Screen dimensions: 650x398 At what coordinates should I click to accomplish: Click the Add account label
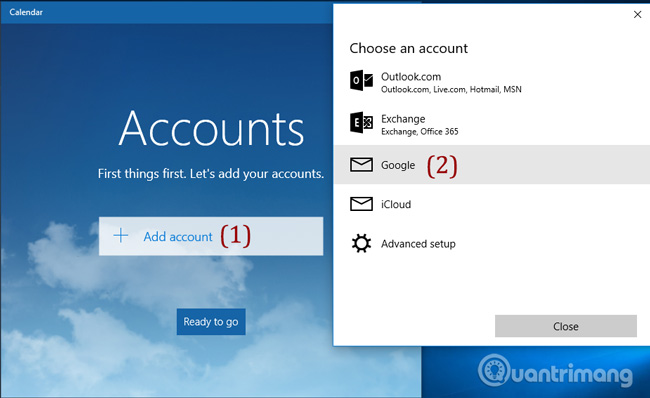(x=178, y=237)
